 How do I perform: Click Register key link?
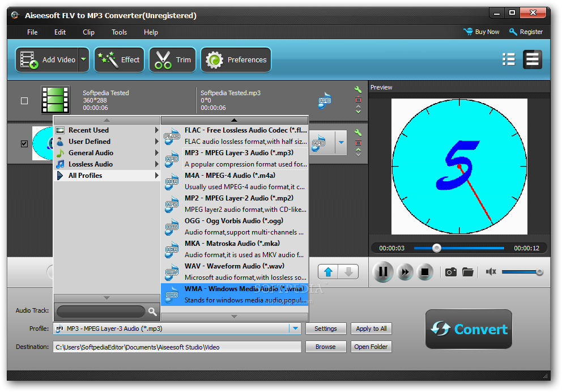[x=526, y=32]
